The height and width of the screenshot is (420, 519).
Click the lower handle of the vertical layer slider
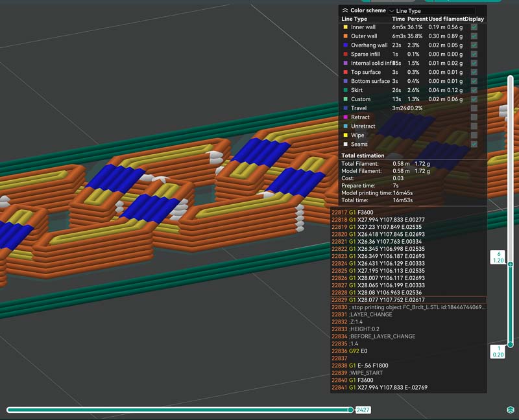tap(511, 345)
